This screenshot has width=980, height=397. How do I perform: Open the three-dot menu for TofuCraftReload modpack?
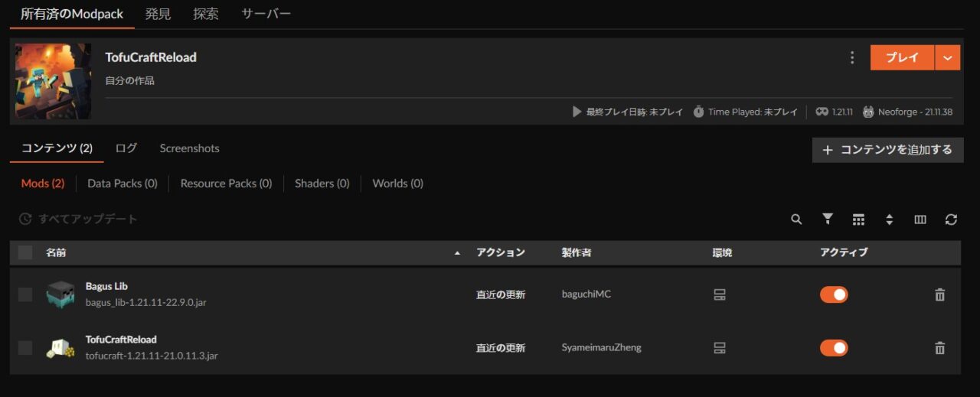(852, 57)
